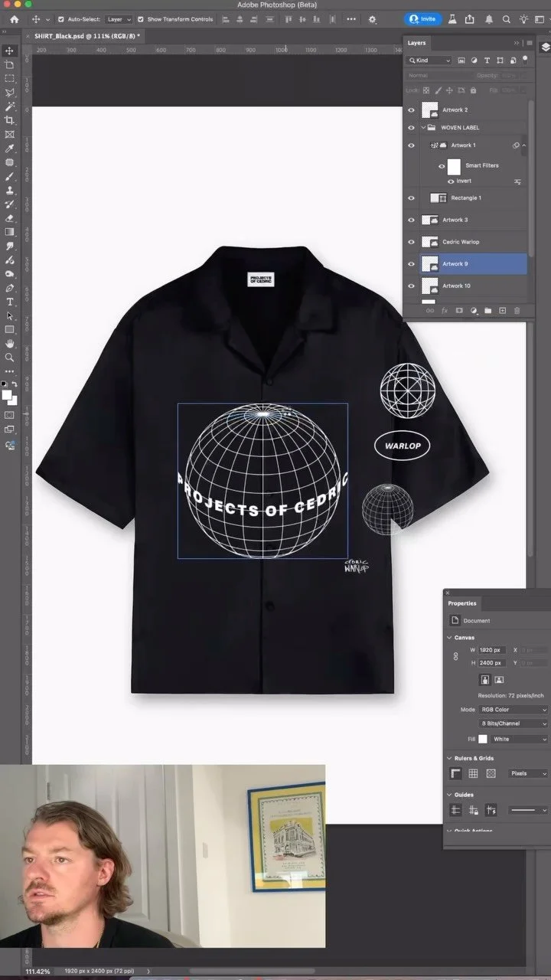Select the Properties panel tab

click(x=462, y=603)
